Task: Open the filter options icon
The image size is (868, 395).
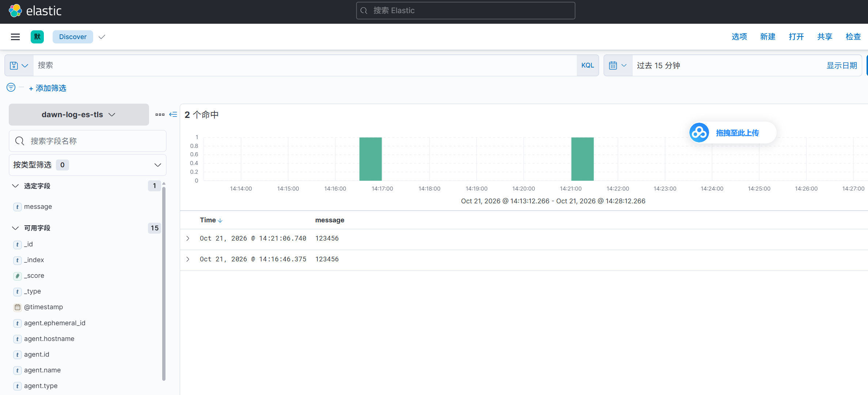Action: 11,87
